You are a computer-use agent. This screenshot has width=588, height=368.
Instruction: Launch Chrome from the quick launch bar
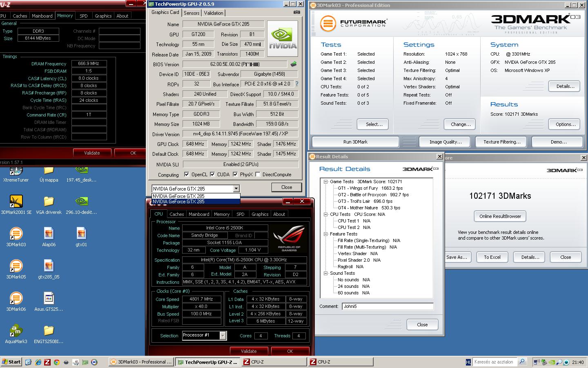tap(57, 362)
